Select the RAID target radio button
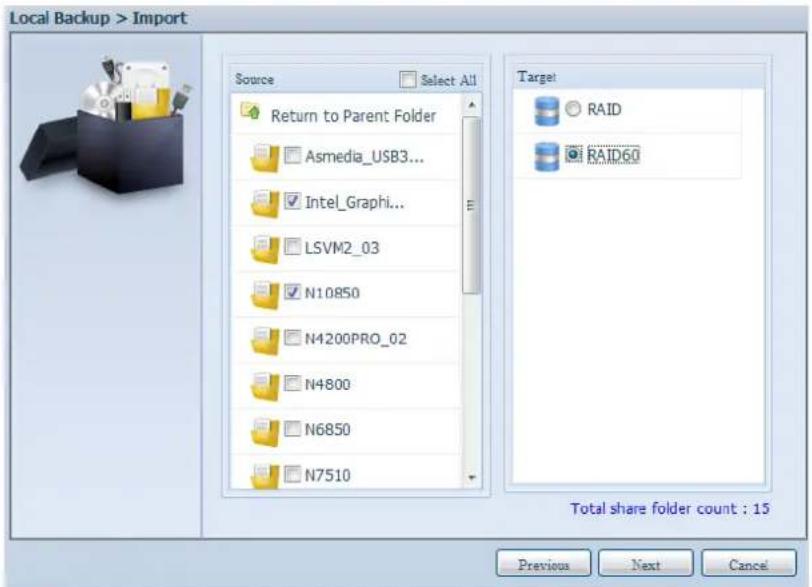812x587 pixels. click(x=573, y=109)
